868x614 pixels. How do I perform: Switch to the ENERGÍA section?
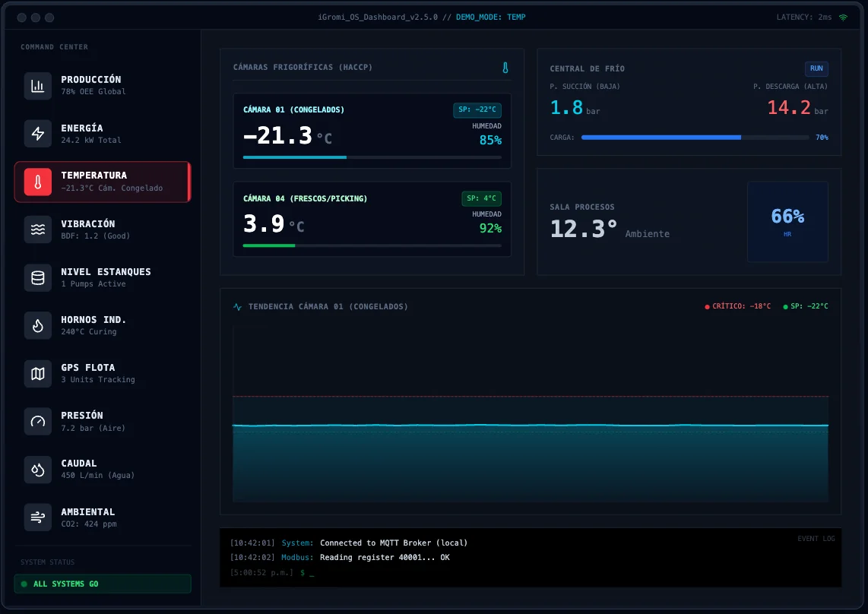[103, 134]
